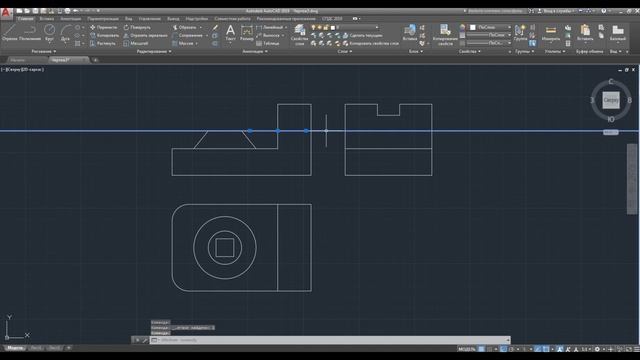Select the Отрезок (Line) tool
The image size is (640, 360).
10,33
